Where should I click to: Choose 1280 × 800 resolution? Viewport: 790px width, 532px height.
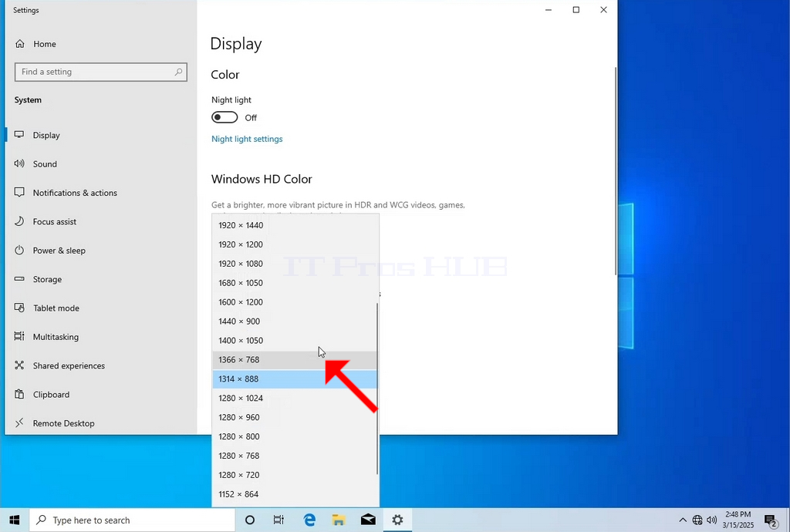pos(295,436)
